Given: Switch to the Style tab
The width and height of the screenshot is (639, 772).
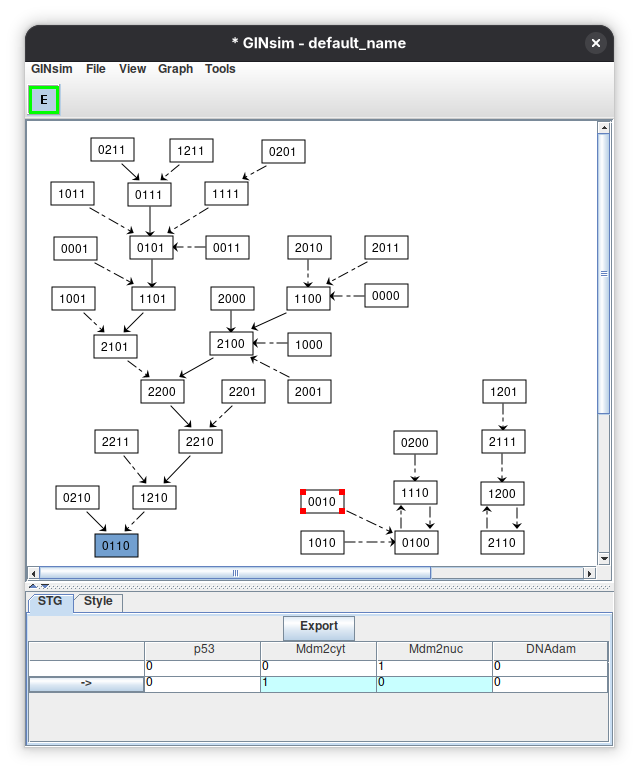Looking at the screenshot, I should 98,601.
